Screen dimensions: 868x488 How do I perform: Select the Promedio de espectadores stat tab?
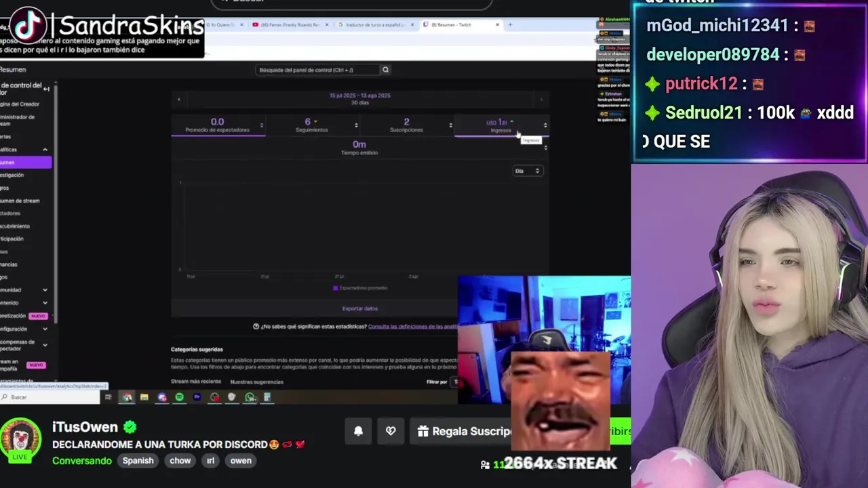click(218, 125)
